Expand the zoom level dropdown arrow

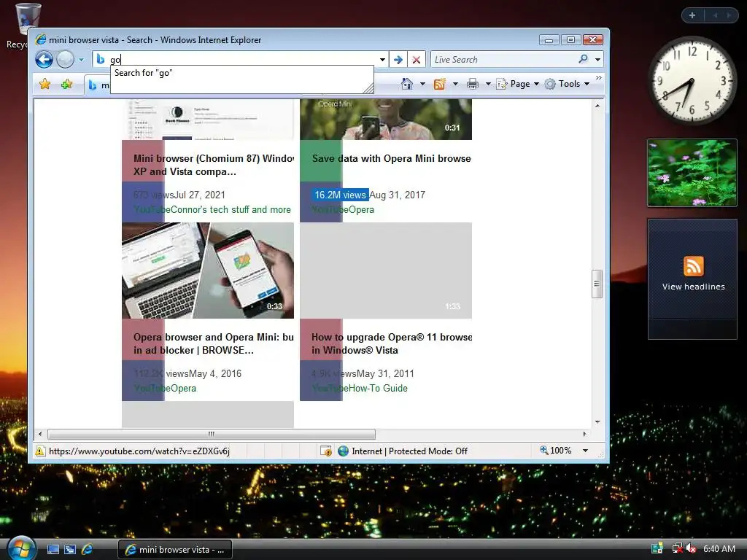click(585, 451)
